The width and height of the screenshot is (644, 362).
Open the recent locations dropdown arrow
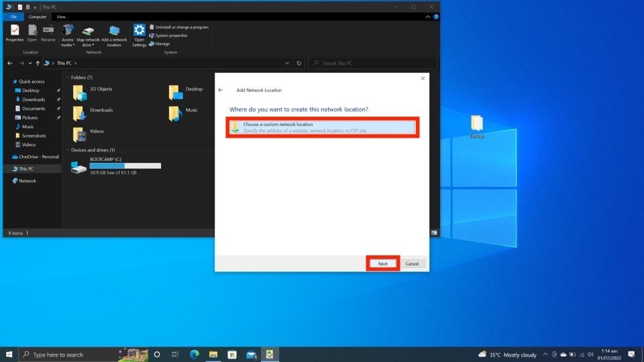[30, 63]
